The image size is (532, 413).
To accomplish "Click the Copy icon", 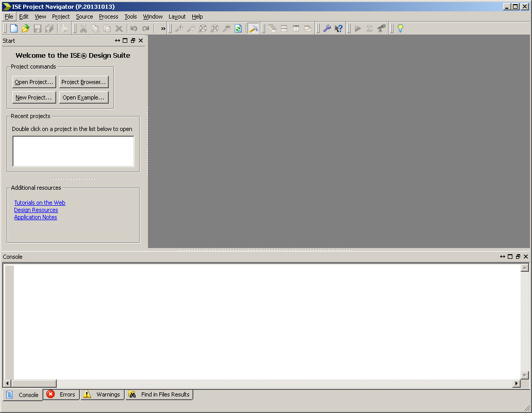I will [95, 28].
